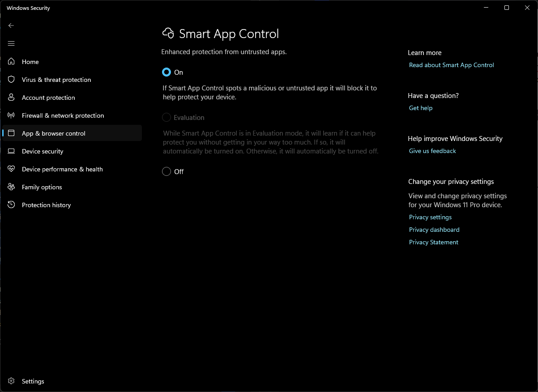
Task: Click the Virus & threat protection shield icon
Action: point(12,80)
